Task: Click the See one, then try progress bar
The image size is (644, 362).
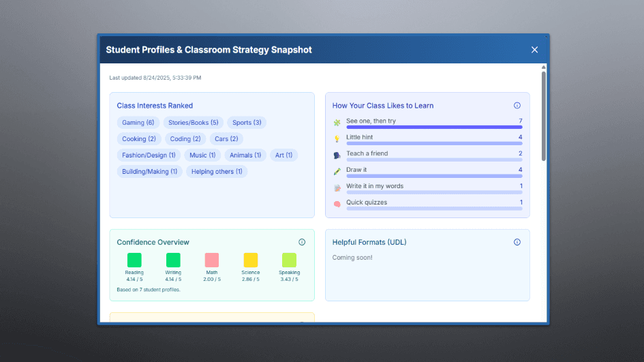Action: [434, 127]
